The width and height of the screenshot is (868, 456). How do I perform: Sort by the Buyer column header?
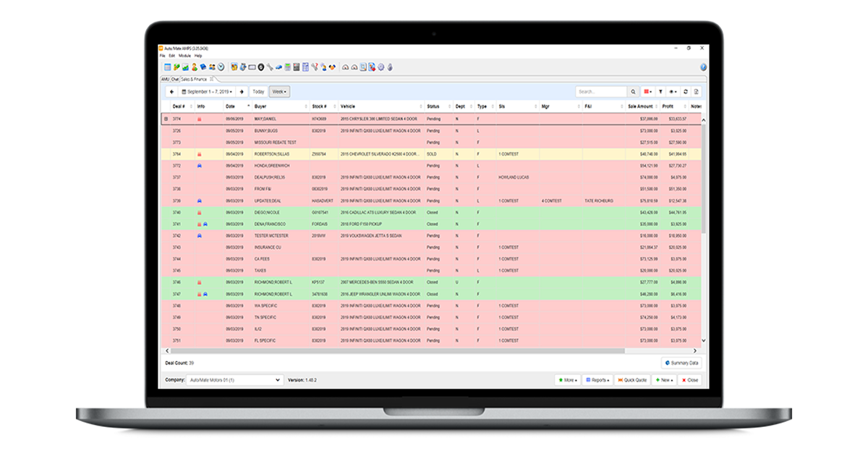coord(280,106)
